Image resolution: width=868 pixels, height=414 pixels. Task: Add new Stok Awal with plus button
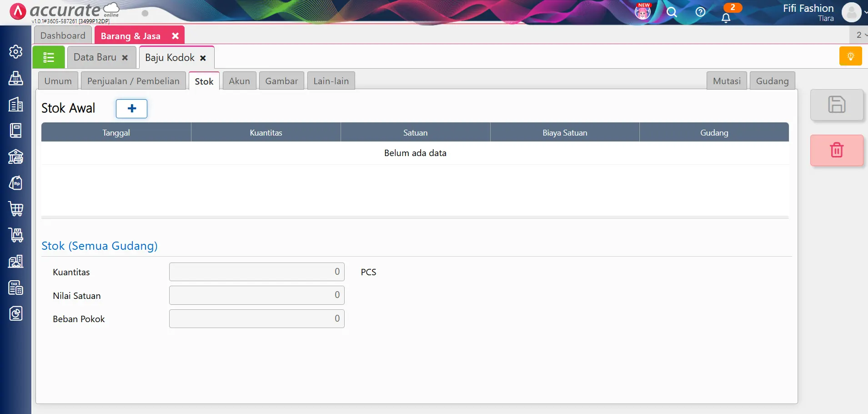tap(131, 108)
